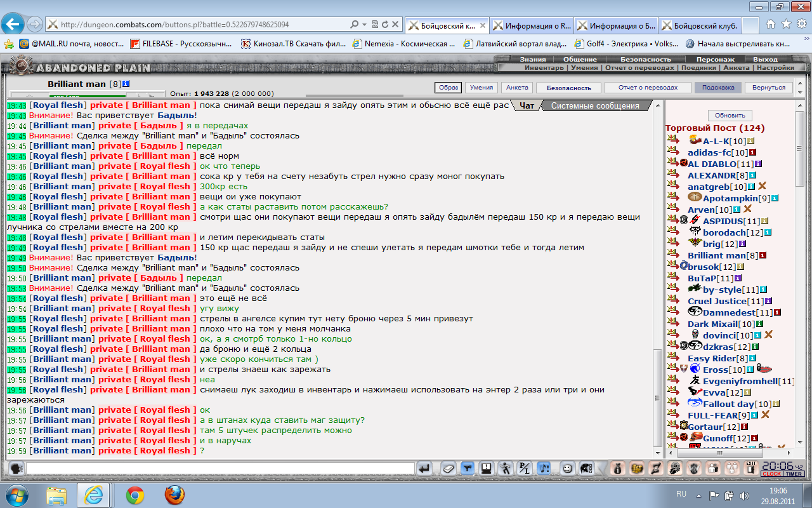Click the send message enter-arrow icon
This screenshot has width=812, height=508.
click(425, 469)
